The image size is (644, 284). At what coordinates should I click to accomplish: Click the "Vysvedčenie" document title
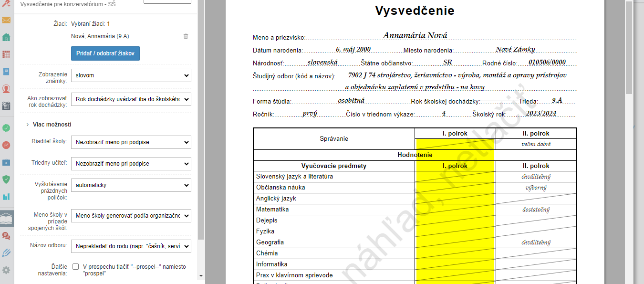[x=415, y=11]
